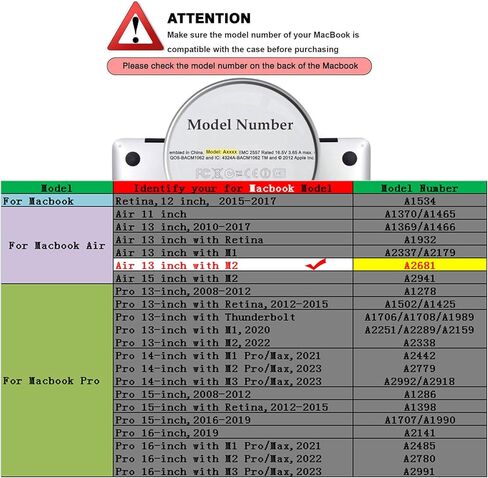This screenshot has height=478, width=488.
Task: Select 'Pro 13-inch with Retina, 2012-2015' row
Action: [233, 304]
